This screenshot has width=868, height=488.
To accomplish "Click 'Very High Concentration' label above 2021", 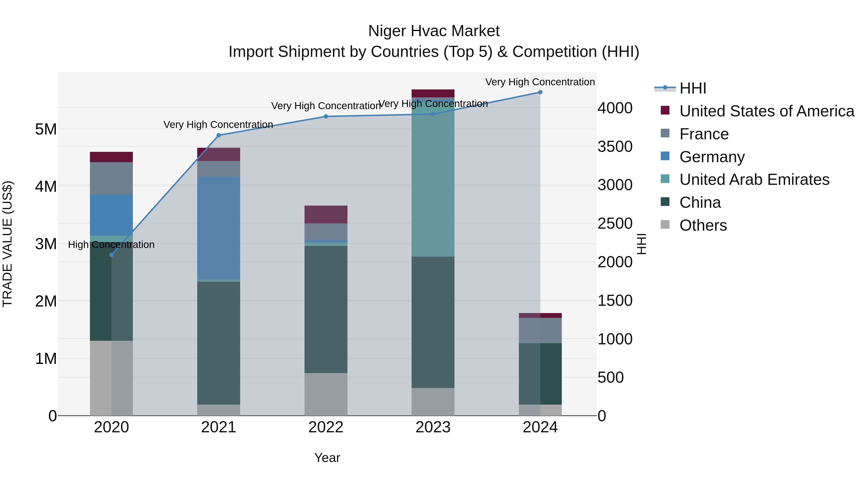I will point(218,125).
